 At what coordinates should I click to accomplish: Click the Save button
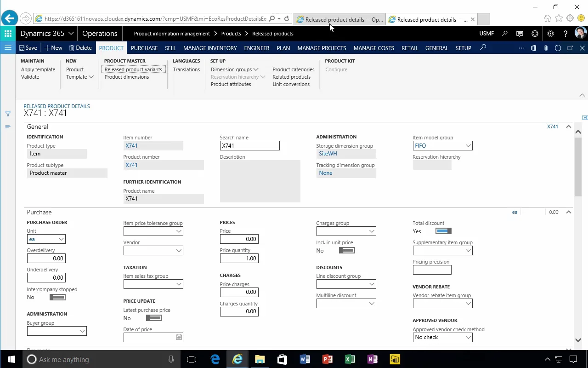click(x=28, y=48)
